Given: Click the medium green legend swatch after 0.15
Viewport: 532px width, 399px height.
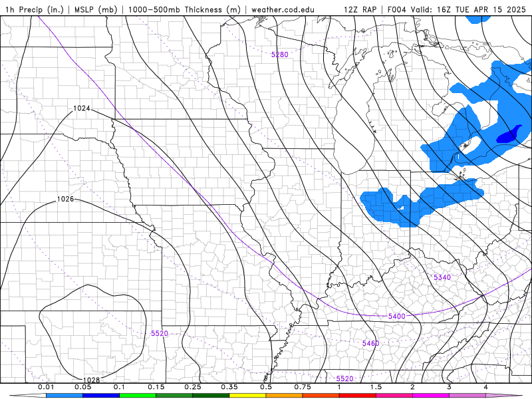Looking at the screenshot, I should pyautogui.click(x=174, y=396).
